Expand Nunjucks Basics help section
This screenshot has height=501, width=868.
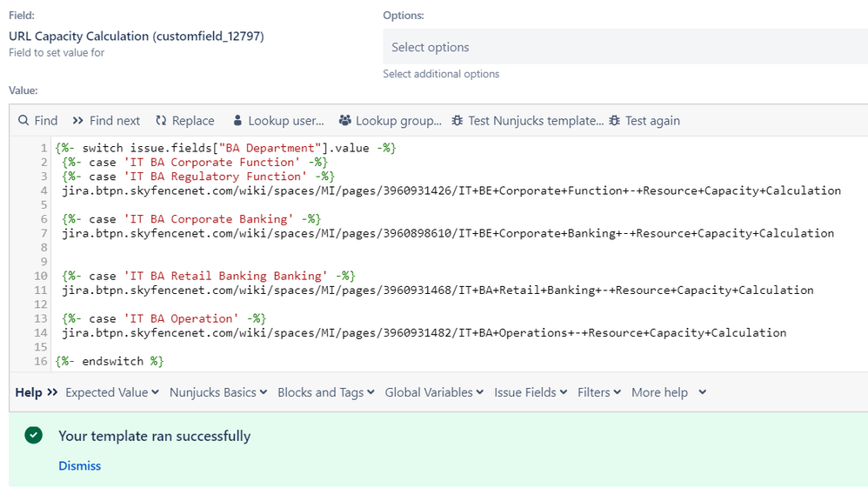point(218,392)
